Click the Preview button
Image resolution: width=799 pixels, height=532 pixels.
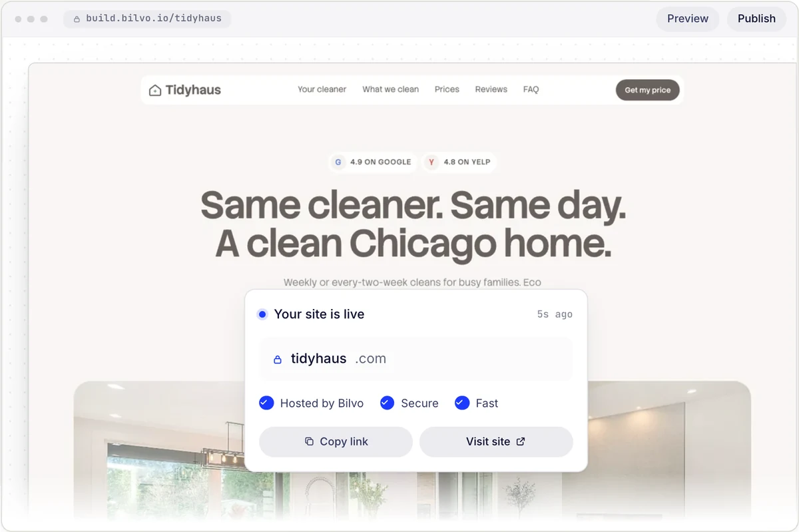coord(688,19)
